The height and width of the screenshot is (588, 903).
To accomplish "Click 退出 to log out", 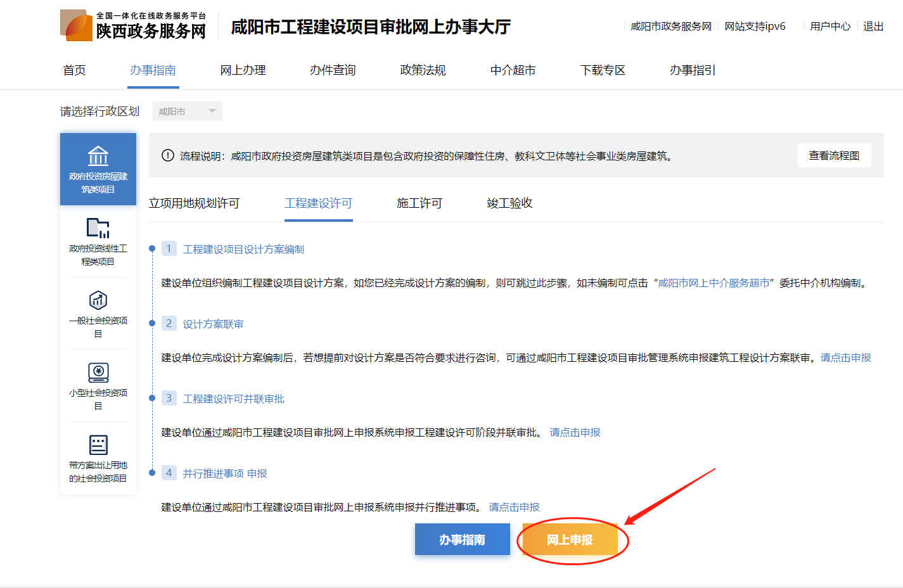I will (873, 27).
